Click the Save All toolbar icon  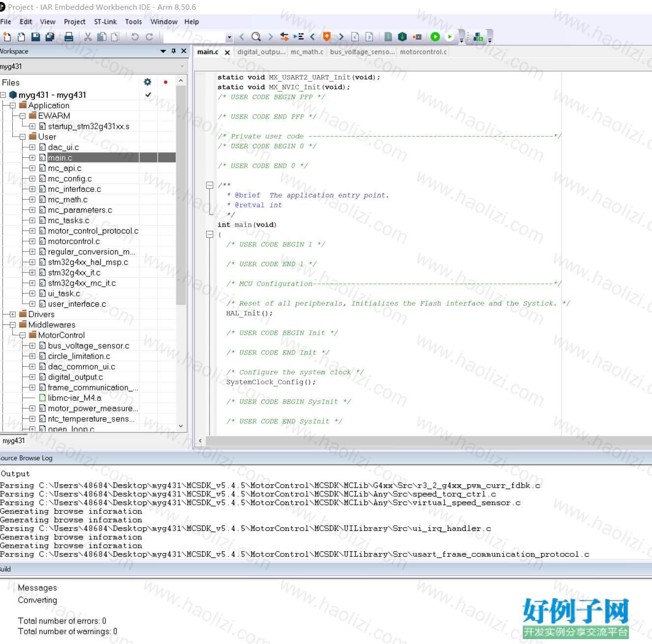[x=50, y=37]
